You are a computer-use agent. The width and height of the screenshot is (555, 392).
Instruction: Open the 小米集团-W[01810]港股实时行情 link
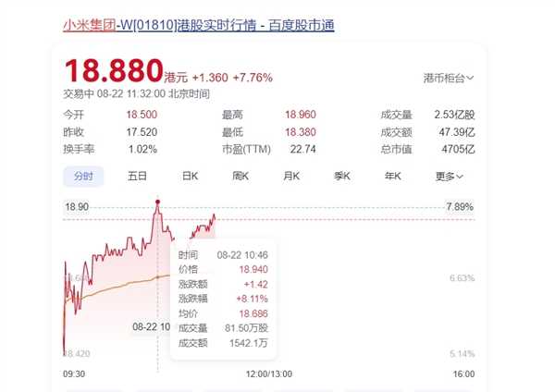coord(199,25)
